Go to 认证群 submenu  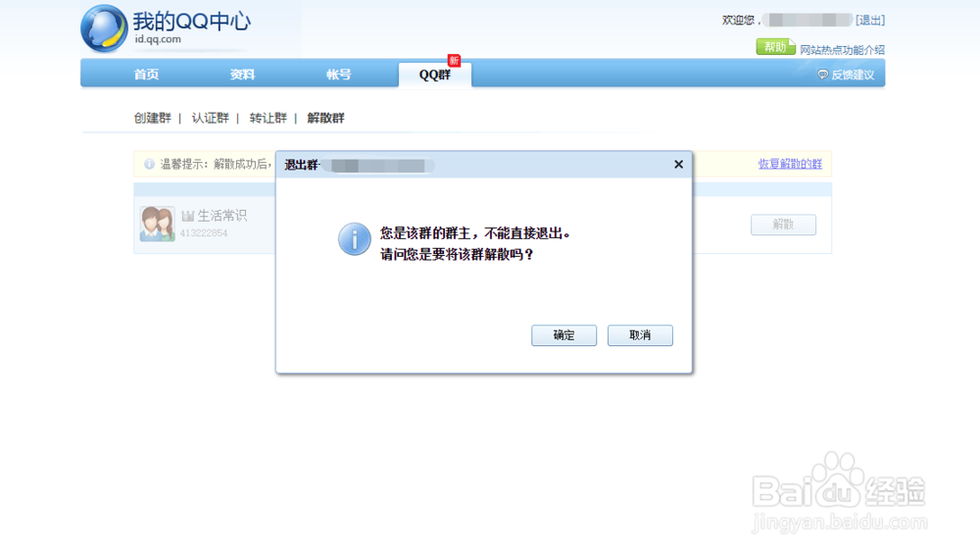[210, 118]
